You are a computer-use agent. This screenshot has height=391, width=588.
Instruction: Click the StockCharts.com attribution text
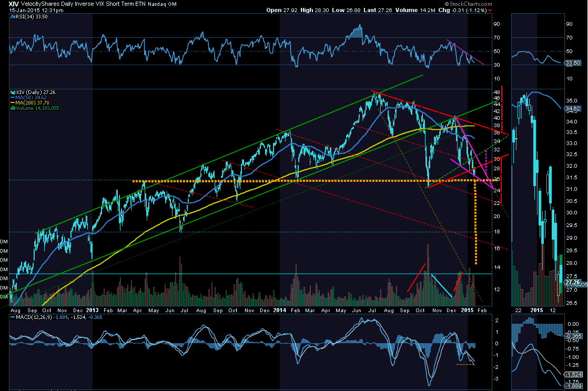point(468,4)
